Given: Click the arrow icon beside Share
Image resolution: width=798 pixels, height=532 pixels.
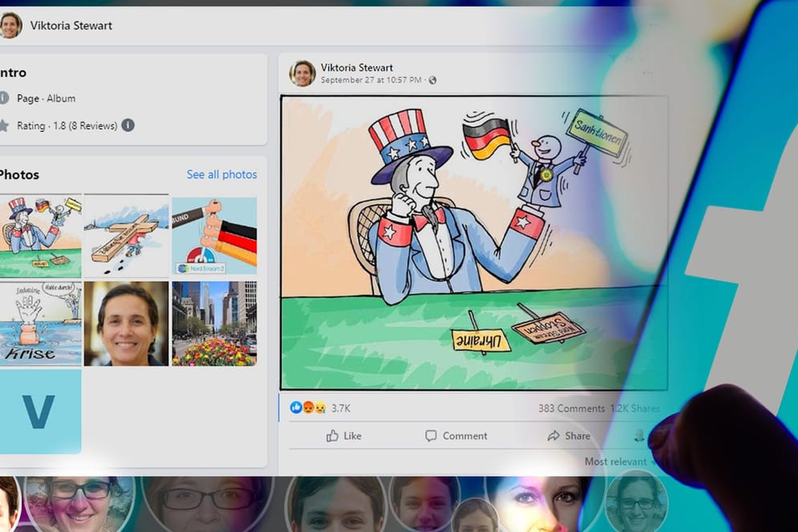Looking at the screenshot, I should (553, 436).
